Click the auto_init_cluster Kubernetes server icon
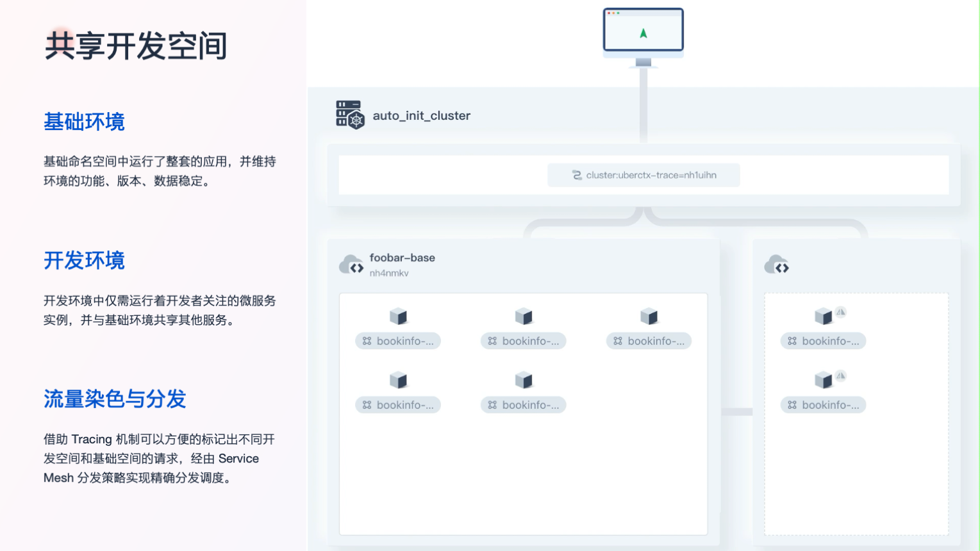 click(350, 115)
